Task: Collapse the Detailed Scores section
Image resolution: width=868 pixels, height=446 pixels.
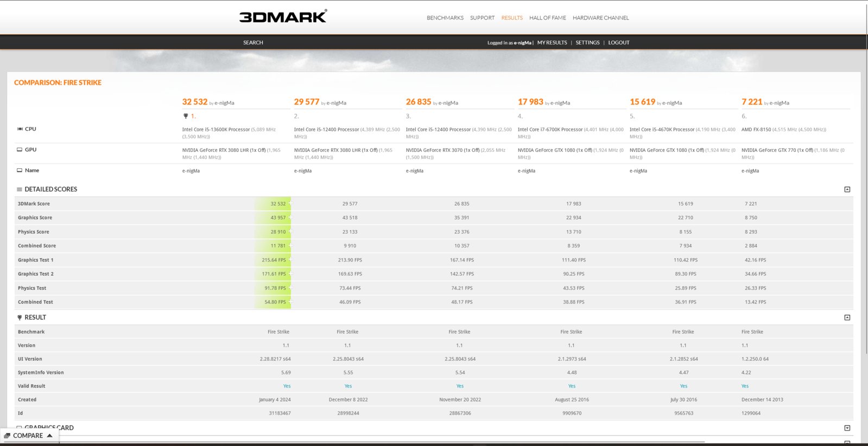Action: pyautogui.click(x=847, y=189)
